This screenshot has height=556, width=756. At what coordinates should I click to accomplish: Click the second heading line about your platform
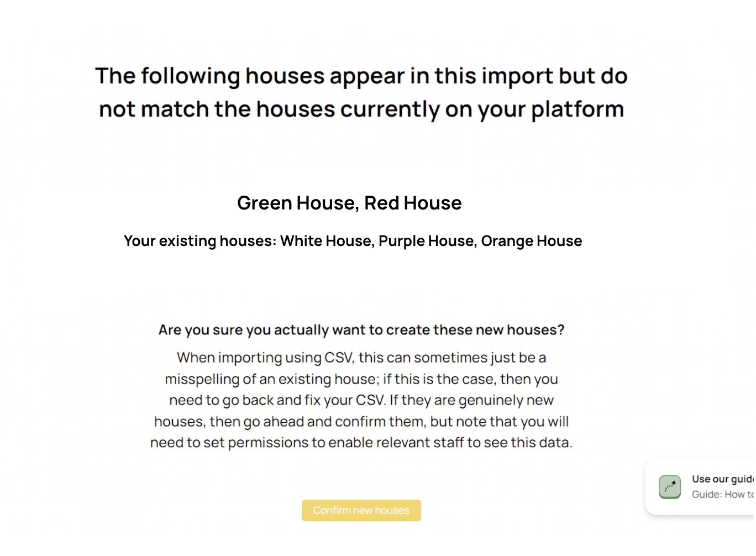(x=361, y=109)
